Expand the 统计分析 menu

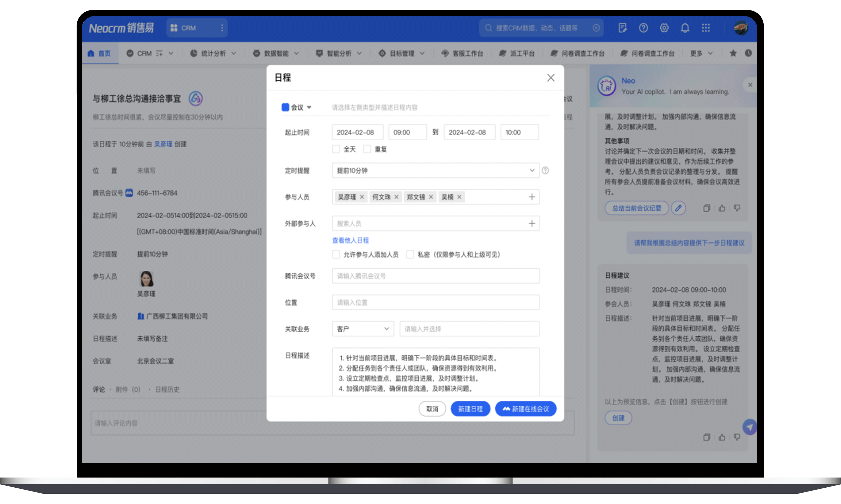(233, 53)
